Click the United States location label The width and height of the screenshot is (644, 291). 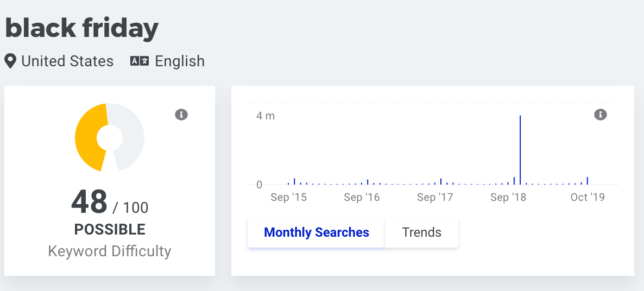[67, 61]
